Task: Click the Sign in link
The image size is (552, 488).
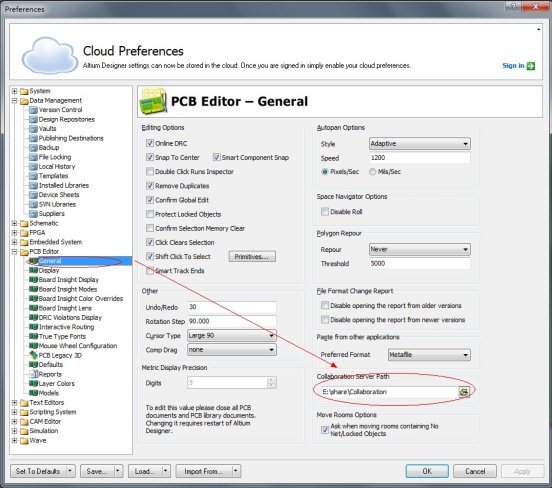Action: (513, 65)
